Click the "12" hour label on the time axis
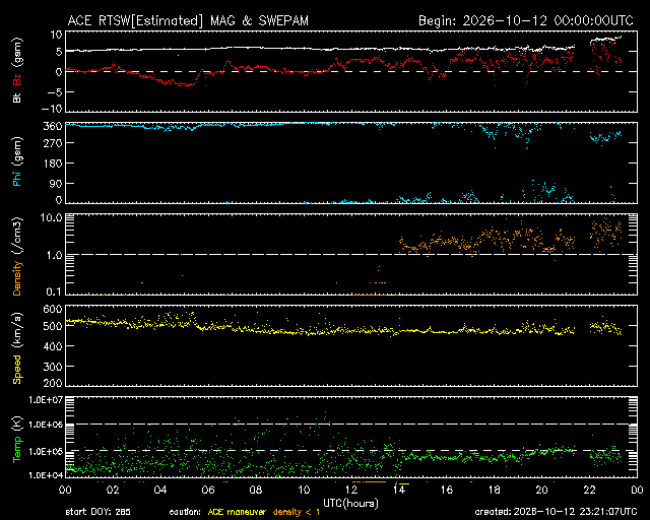The width and height of the screenshot is (650, 520). [x=352, y=490]
